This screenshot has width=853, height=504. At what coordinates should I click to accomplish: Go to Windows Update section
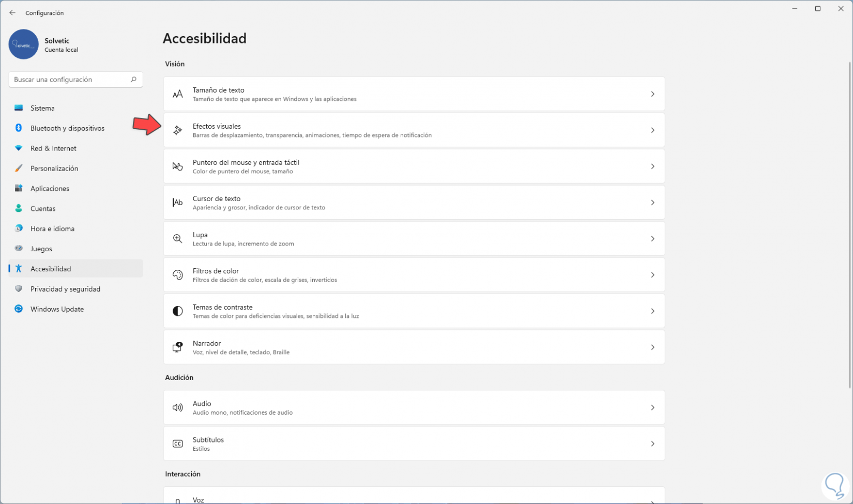click(x=57, y=309)
